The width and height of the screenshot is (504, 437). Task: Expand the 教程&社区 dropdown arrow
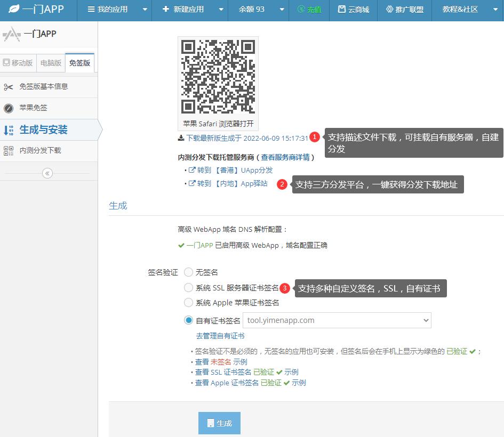(x=495, y=10)
